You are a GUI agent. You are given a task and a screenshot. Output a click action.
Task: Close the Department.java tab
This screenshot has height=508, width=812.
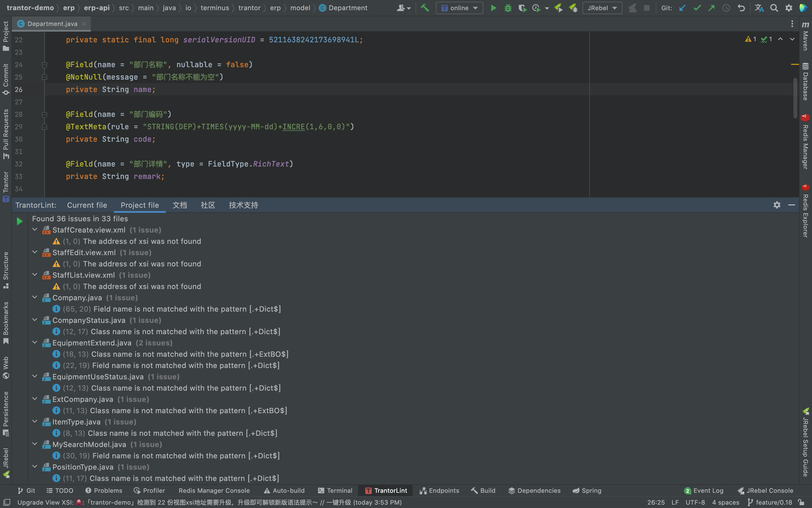coord(84,24)
